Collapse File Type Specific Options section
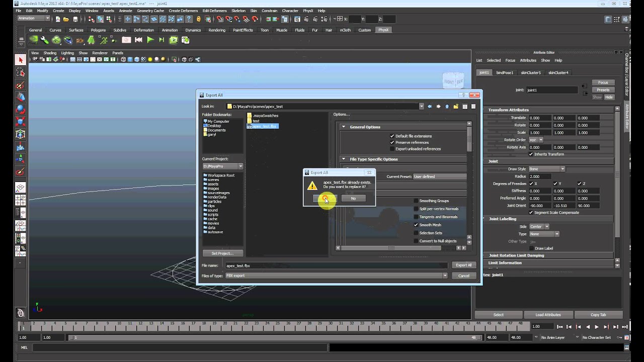This screenshot has height=362, width=644. click(x=344, y=159)
